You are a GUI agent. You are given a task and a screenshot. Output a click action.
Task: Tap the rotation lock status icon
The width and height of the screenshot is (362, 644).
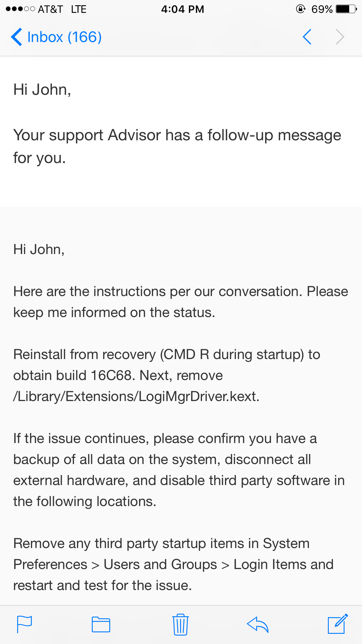301,9
